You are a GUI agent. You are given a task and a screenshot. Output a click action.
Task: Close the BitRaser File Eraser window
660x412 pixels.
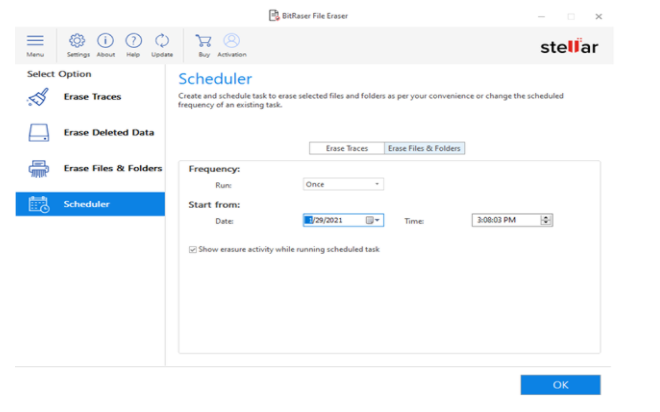(599, 16)
